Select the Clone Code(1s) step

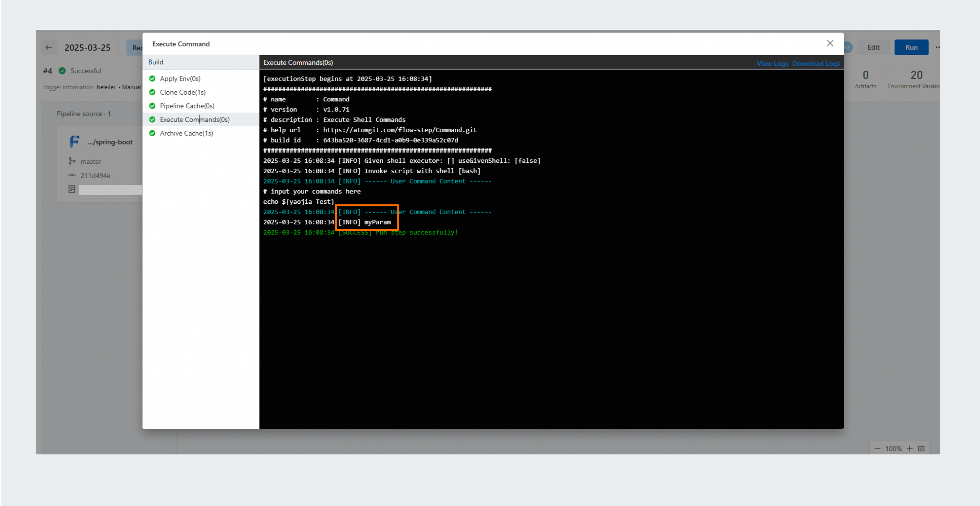(183, 93)
